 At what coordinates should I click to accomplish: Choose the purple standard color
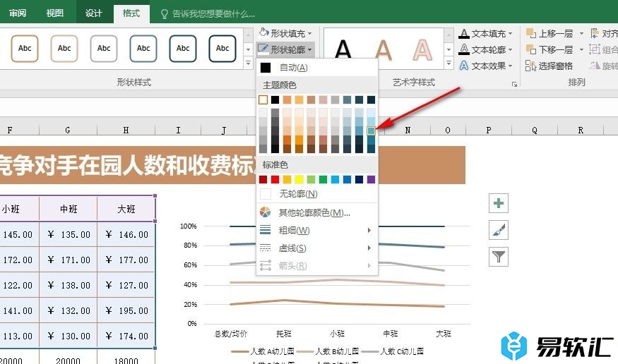point(371,179)
